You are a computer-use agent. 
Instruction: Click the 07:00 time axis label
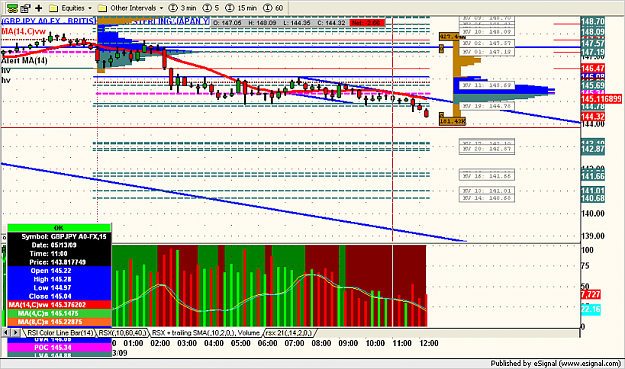pyautogui.click(x=294, y=343)
